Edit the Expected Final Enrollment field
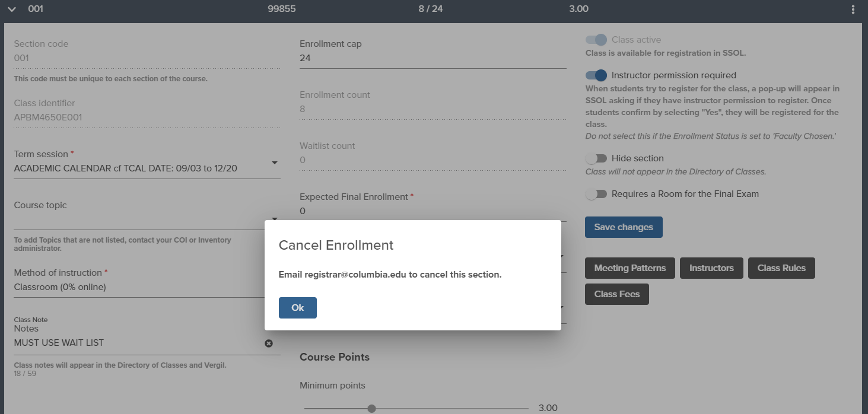The width and height of the screenshot is (868, 414). (x=433, y=211)
